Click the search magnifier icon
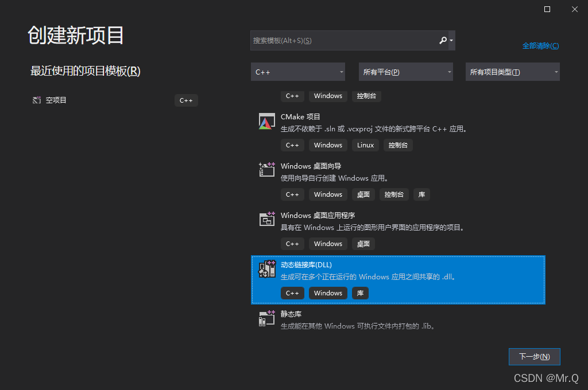Image resolution: width=588 pixels, height=390 pixels. [443, 40]
